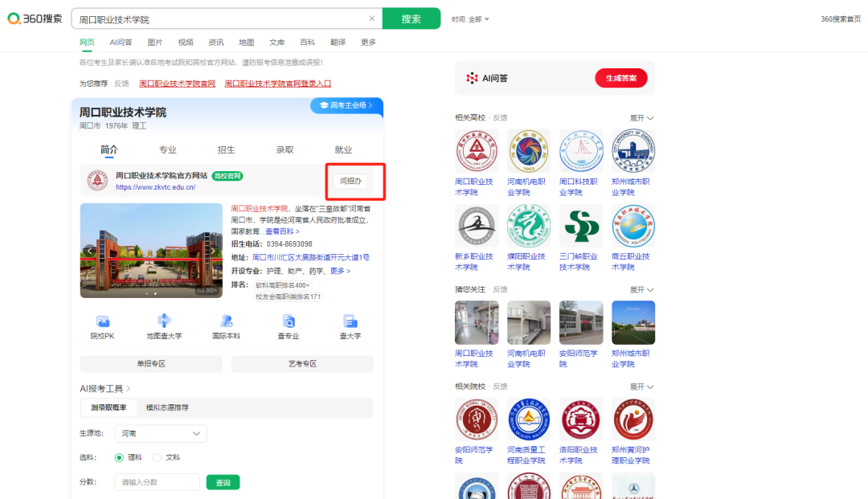Open the 图片 search tab

pyautogui.click(x=155, y=42)
